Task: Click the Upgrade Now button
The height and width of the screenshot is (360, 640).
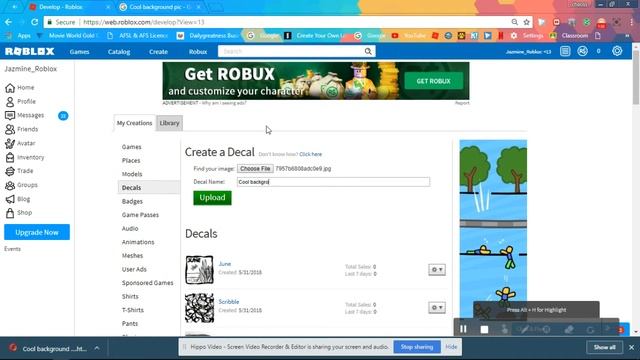Action: (37, 232)
